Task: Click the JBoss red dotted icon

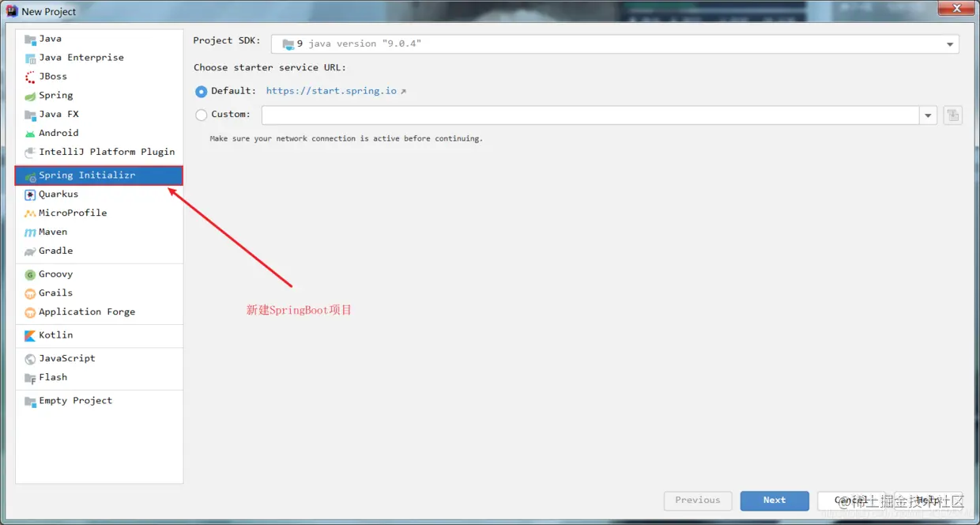Action: tap(30, 77)
